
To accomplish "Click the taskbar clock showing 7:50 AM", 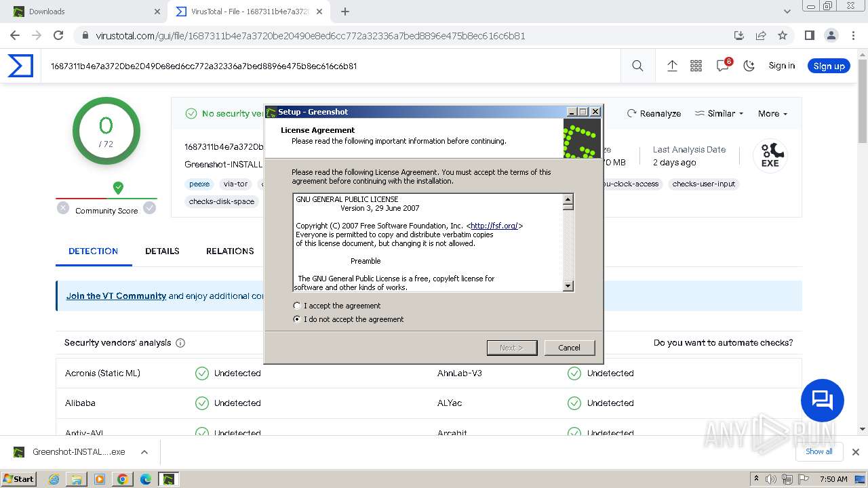I will [x=833, y=479].
